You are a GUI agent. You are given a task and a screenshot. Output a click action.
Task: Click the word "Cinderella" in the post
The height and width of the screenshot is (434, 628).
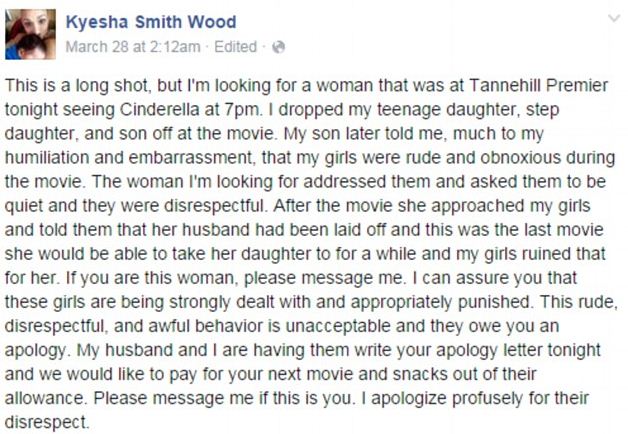pyautogui.click(x=159, y=109)
